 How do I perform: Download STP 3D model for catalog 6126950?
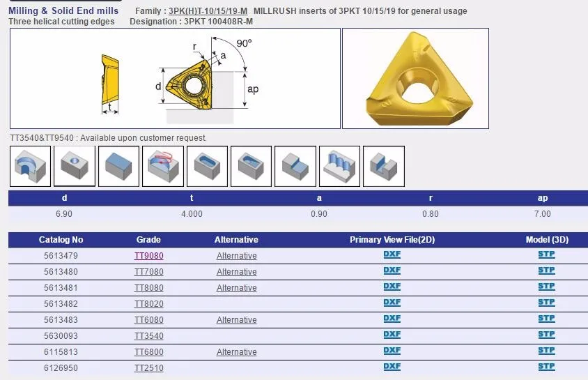[546, 367]
